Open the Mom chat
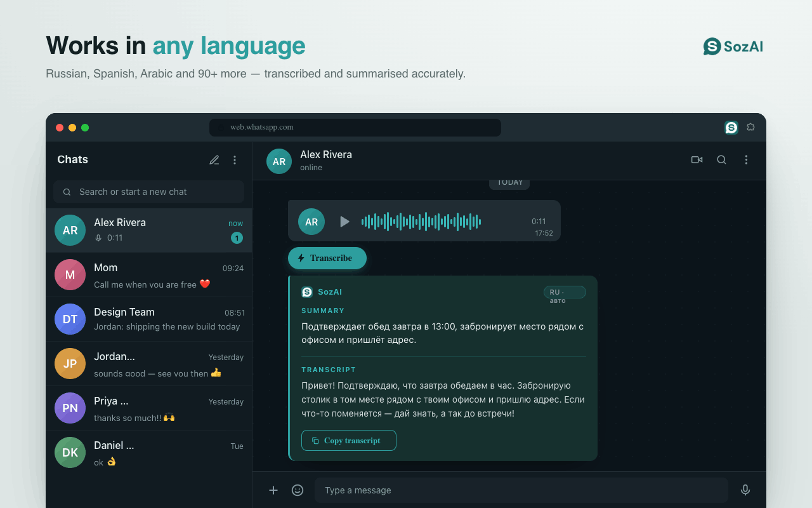812x508 pixels. pos(149,275)
